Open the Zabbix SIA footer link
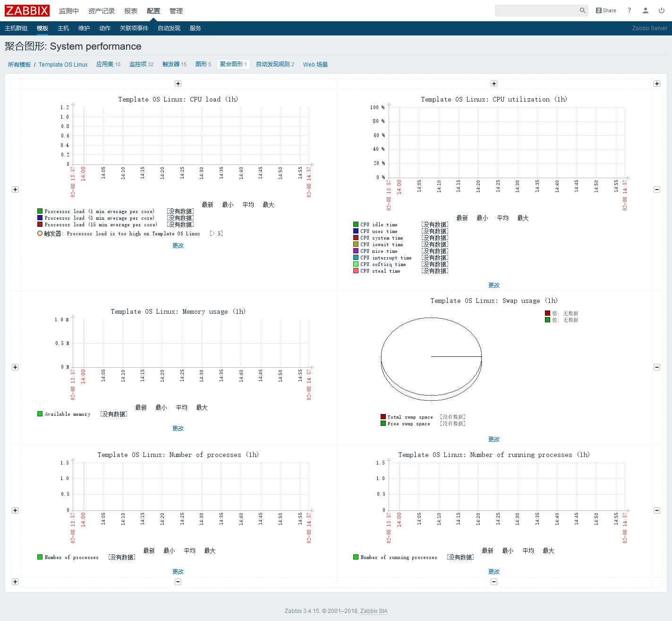The image size is (672, 621). tap(374, 611)
